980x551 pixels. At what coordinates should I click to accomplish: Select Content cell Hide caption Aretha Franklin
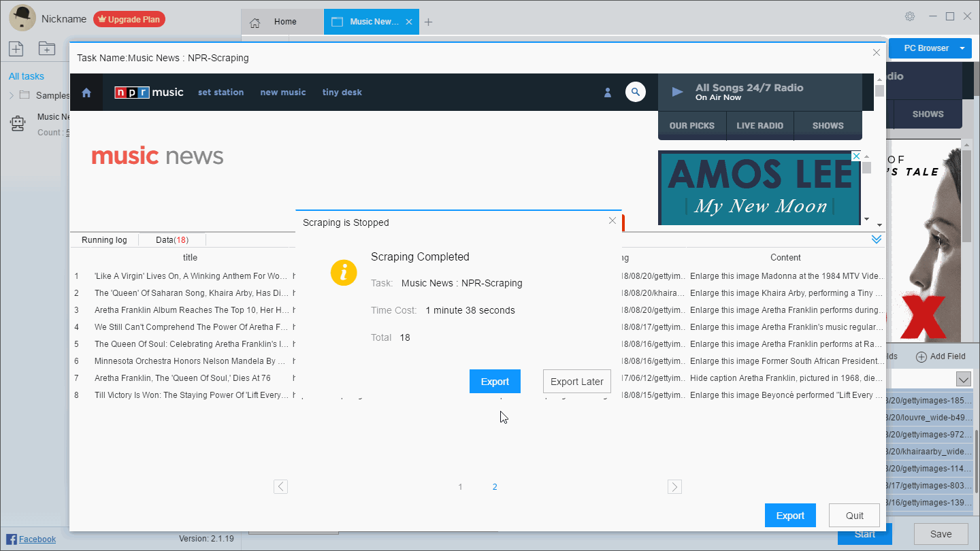[786, 378]
